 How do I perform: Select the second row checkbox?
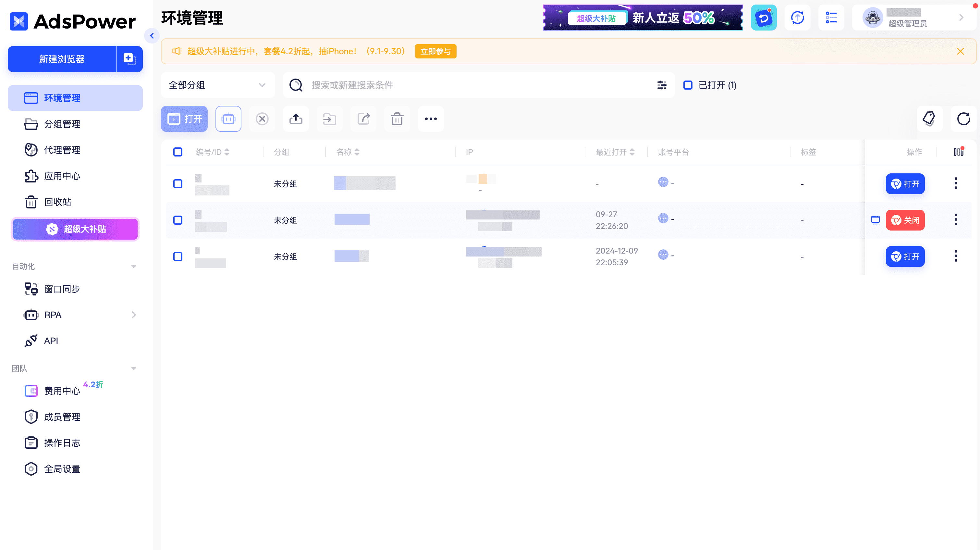(178, 220)
